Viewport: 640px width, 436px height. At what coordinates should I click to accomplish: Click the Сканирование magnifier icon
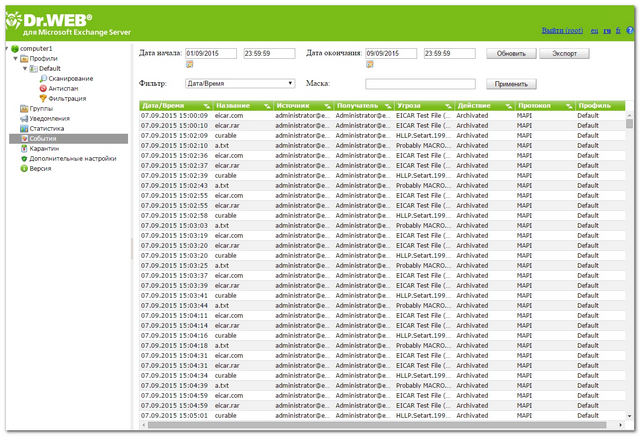click(x=43, y=78)
